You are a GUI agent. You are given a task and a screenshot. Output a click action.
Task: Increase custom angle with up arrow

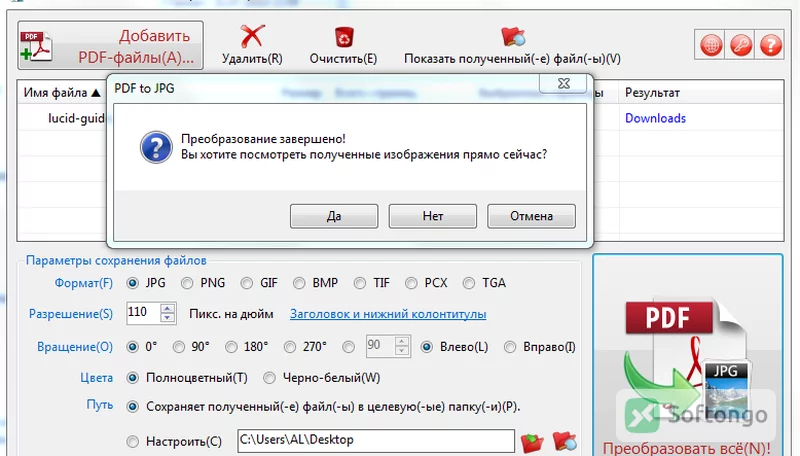(402, 341)
